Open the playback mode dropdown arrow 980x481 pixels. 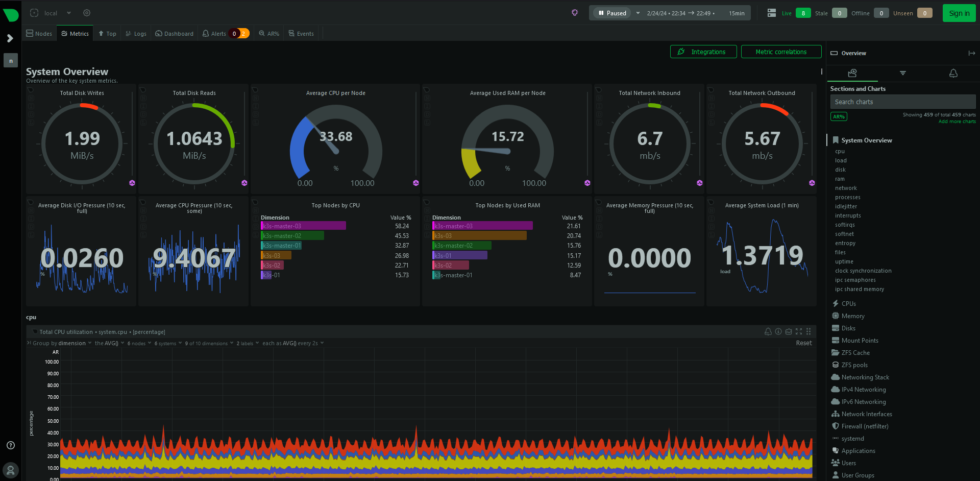pos(638,13)
